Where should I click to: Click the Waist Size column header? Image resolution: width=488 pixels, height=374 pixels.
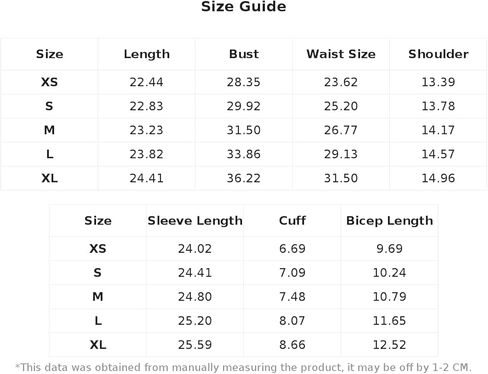tap(341, 54)
